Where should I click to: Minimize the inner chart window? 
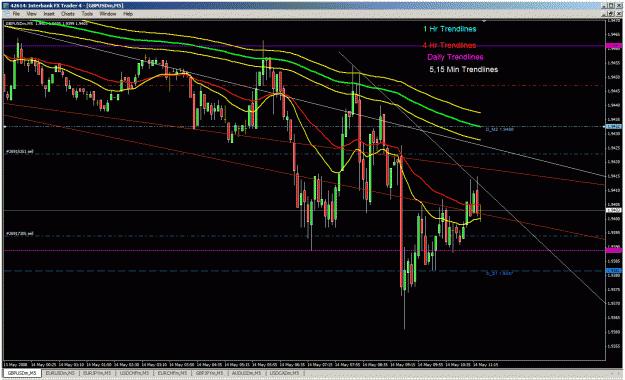[604, 14]
